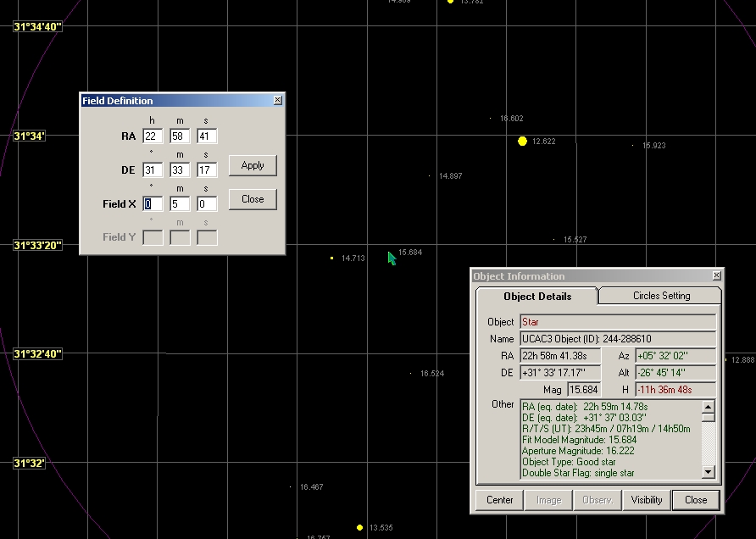Click the Alt value -26° 45' 14"
The image size is (756, 539).
[x=676, y=373]
